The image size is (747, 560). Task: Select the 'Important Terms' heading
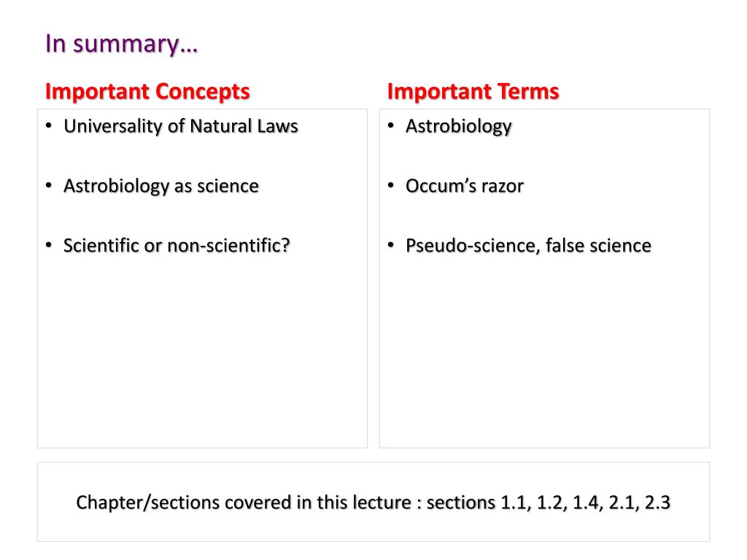pyautogui.click(x=473, y=91)
